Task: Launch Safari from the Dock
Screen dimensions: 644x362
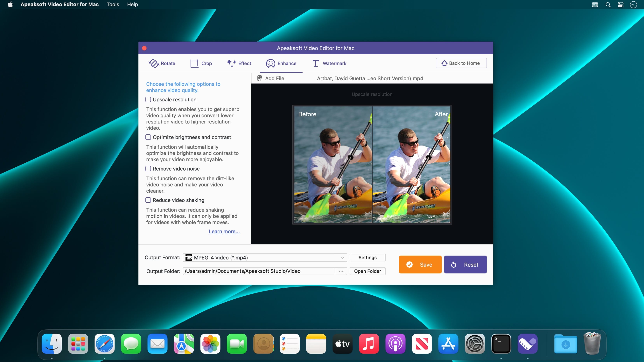Action: click(104, 344)
